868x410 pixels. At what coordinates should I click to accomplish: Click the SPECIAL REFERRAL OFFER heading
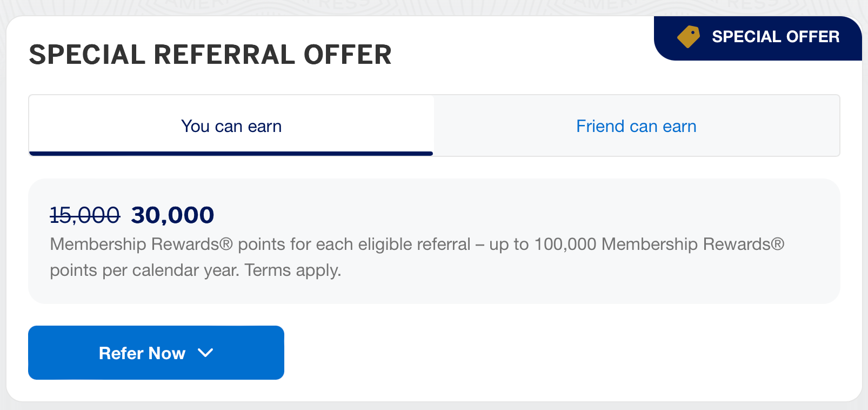[210, 55]
